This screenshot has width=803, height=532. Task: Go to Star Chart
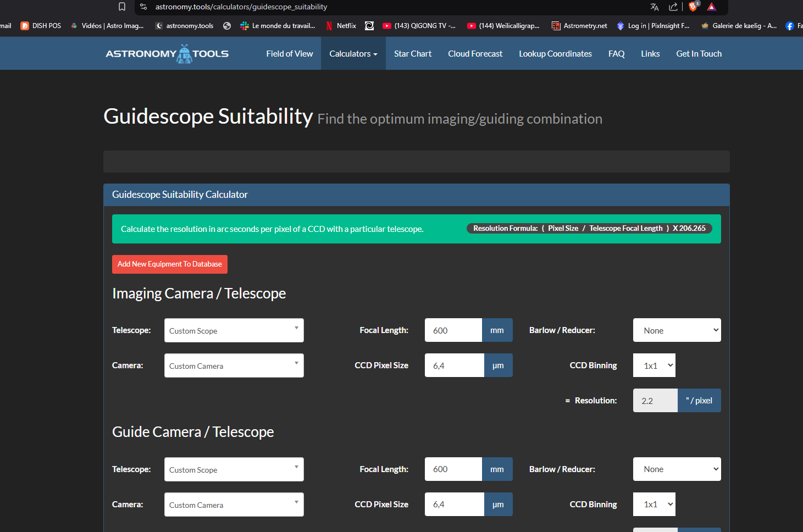click(413, 54)
